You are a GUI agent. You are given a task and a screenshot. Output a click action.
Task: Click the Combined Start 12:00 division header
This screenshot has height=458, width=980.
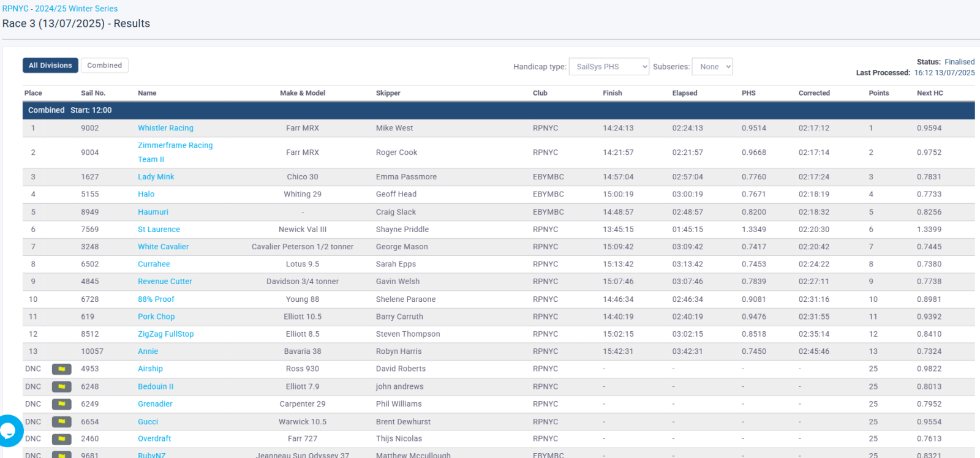point(70,110)
